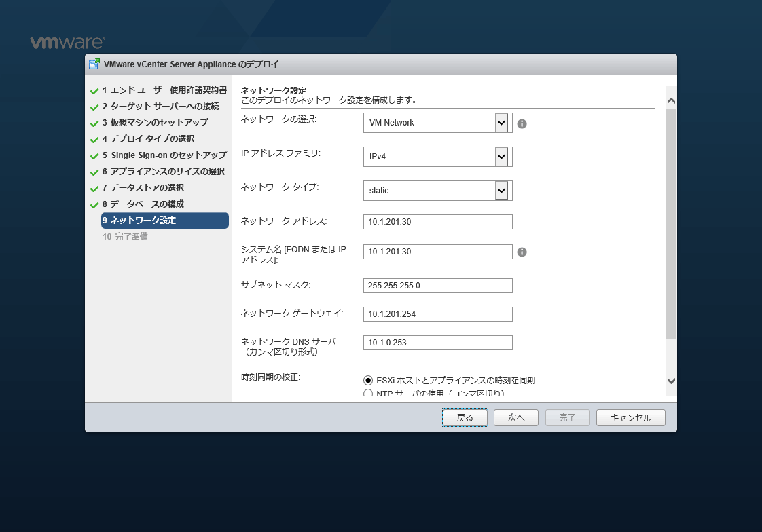Select ESXi host time sync radio button
Viewport: 762px width, 532px height.
point(368,380)
